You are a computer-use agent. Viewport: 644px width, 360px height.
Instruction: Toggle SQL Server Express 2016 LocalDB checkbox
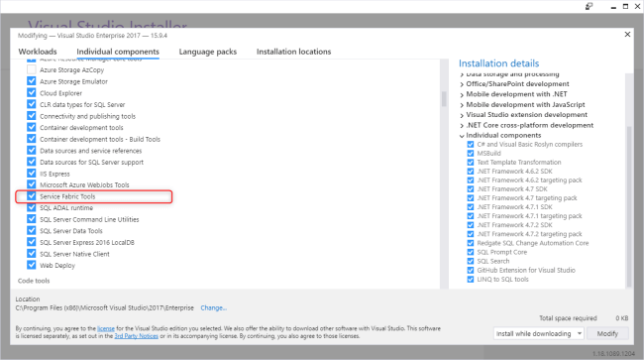32,242
